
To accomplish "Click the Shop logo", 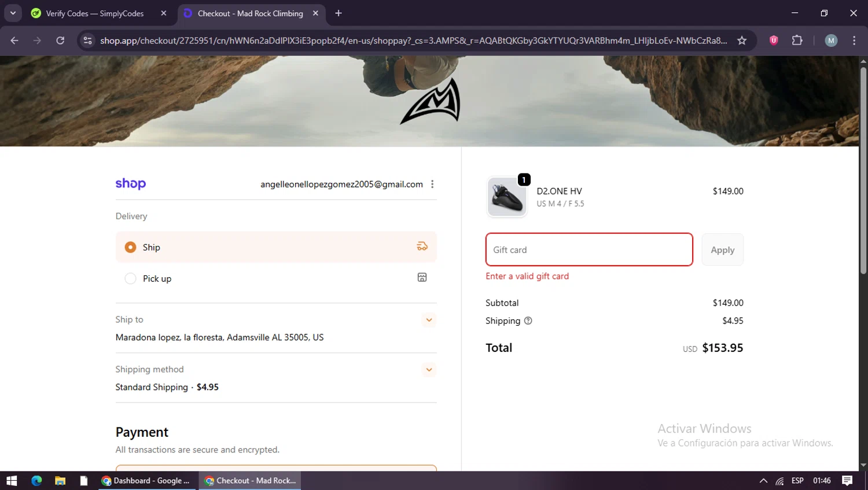I will 130,184.
